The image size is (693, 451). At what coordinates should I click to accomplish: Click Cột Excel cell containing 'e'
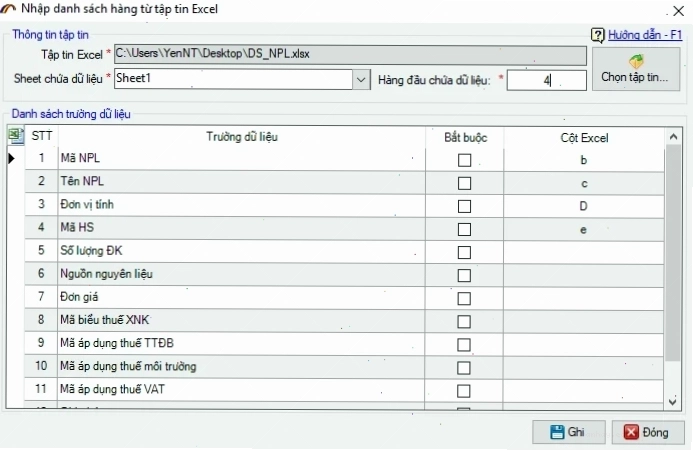tap(584, 229)
